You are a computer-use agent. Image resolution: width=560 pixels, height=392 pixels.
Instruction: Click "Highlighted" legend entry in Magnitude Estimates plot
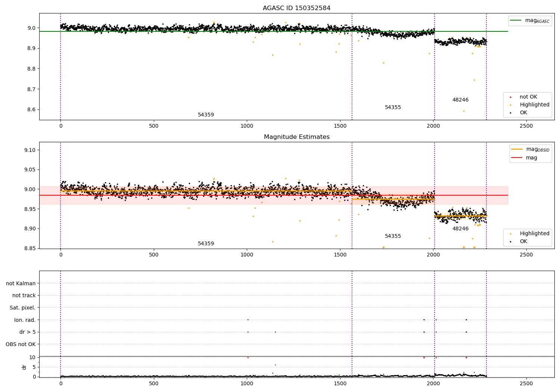(x=534, y=234)
